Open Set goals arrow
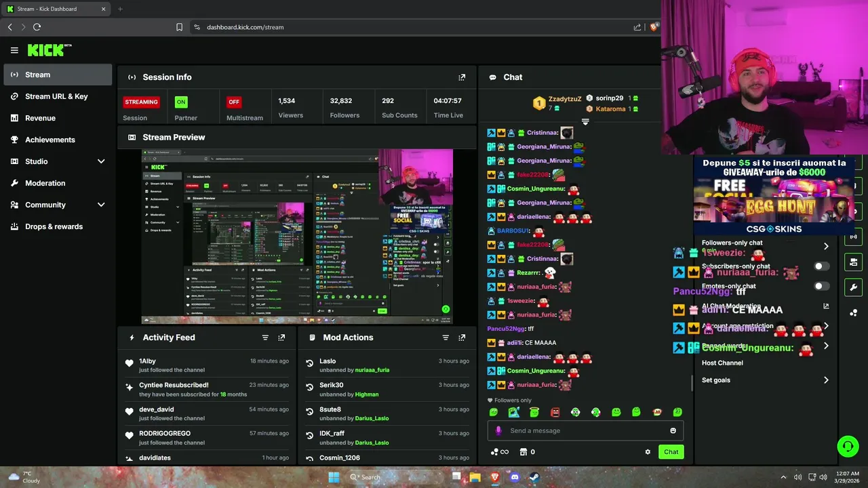The width and height of the screenshot is (868, 488). tap(826, 380)
